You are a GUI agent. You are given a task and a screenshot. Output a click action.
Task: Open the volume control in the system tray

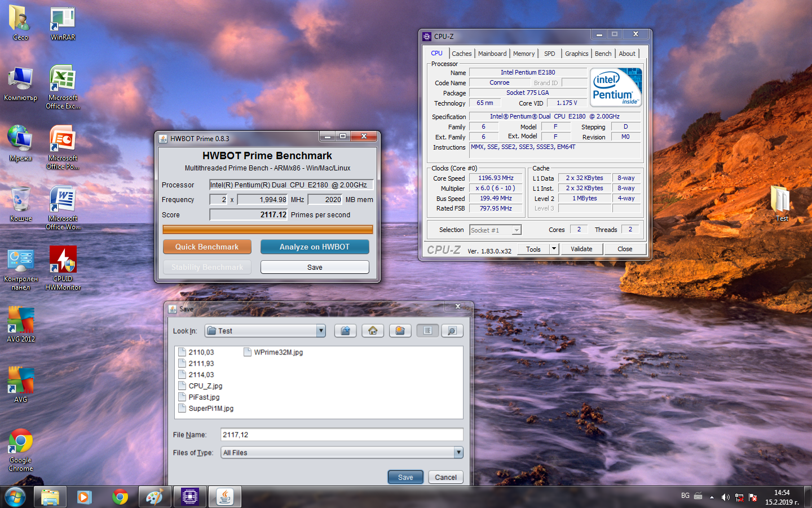click(x=725, y=497)
